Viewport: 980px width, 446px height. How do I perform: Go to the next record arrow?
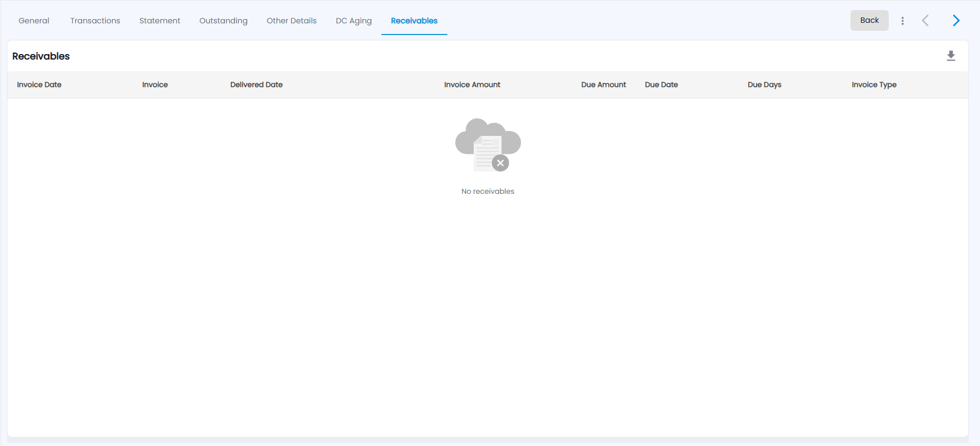(x=956, y=21)
